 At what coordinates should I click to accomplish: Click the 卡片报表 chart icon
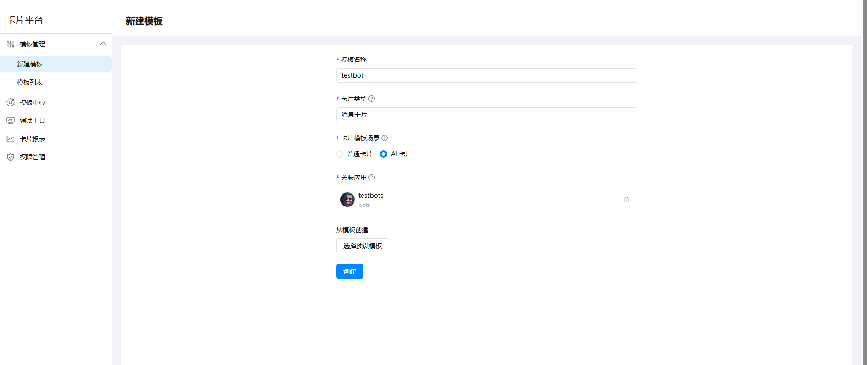coord(11,139)
